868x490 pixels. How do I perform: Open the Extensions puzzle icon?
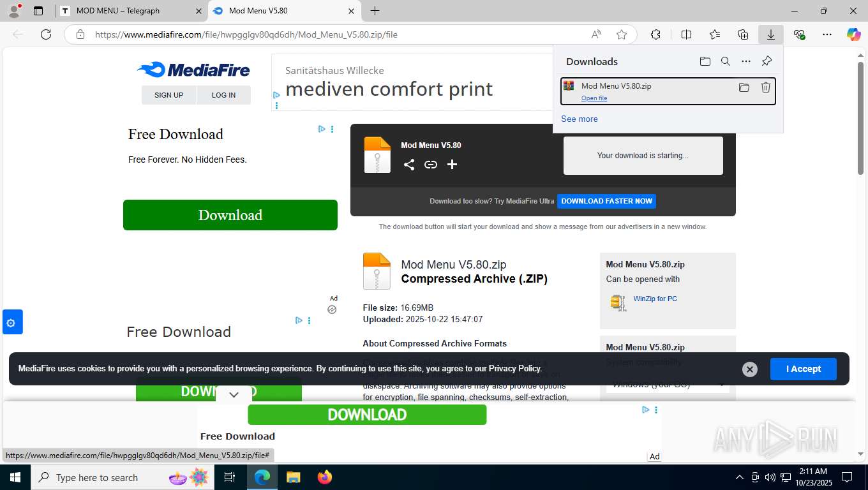click(x=655, y=34)
